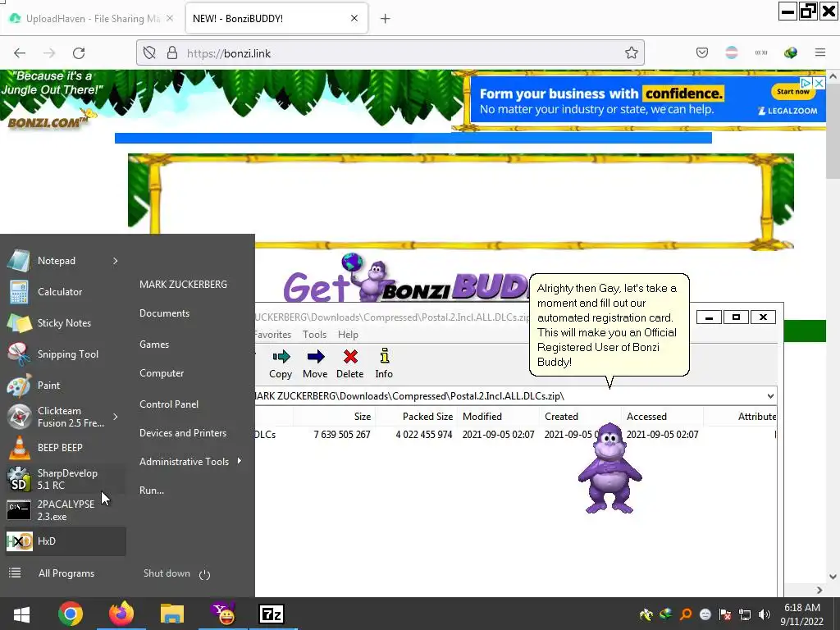Open the 7-Zip Tools menu

tap(314, 335)
